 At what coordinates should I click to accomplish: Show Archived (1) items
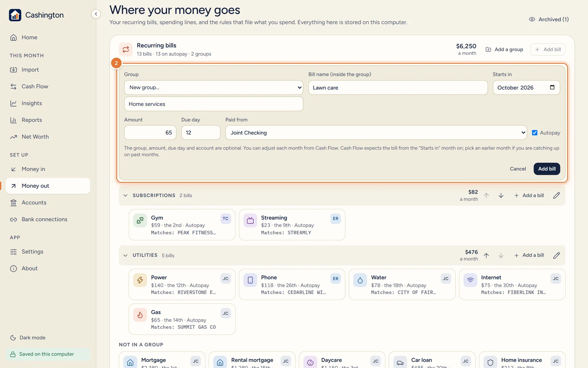click(x=549, y=19)
